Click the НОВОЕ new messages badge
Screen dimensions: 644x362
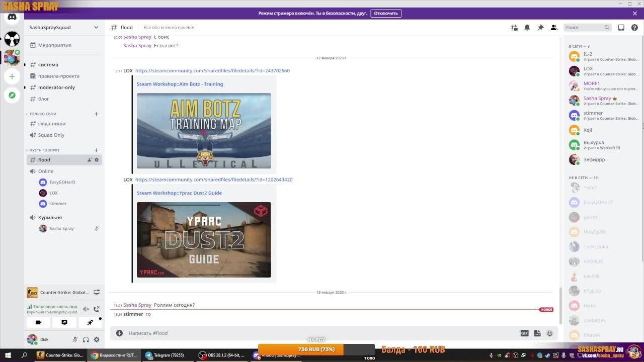[x=546, y=309]
